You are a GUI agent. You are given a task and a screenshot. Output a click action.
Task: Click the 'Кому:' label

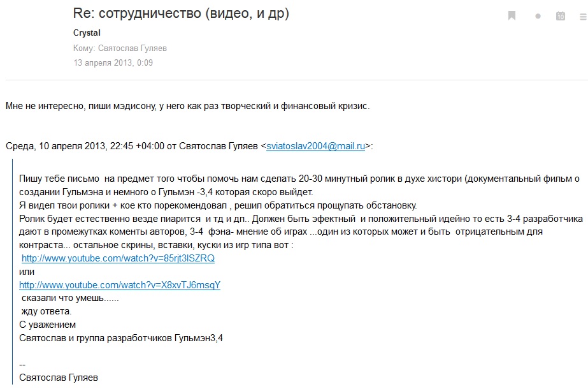coord(84,48)
